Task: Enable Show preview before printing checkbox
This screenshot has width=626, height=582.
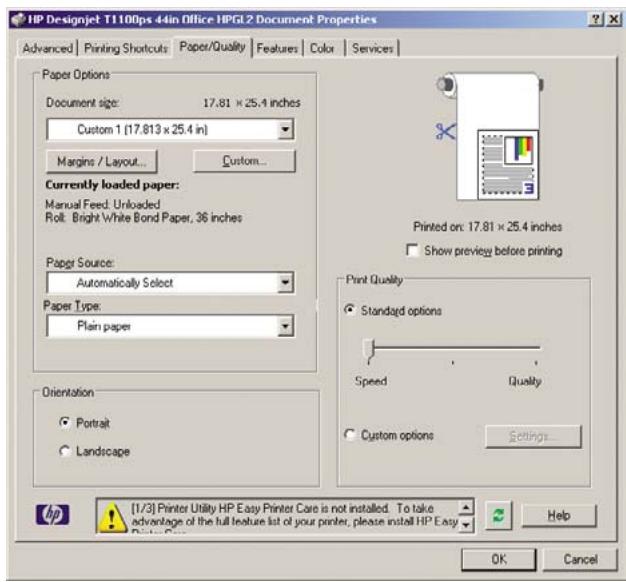Action: 412,250
